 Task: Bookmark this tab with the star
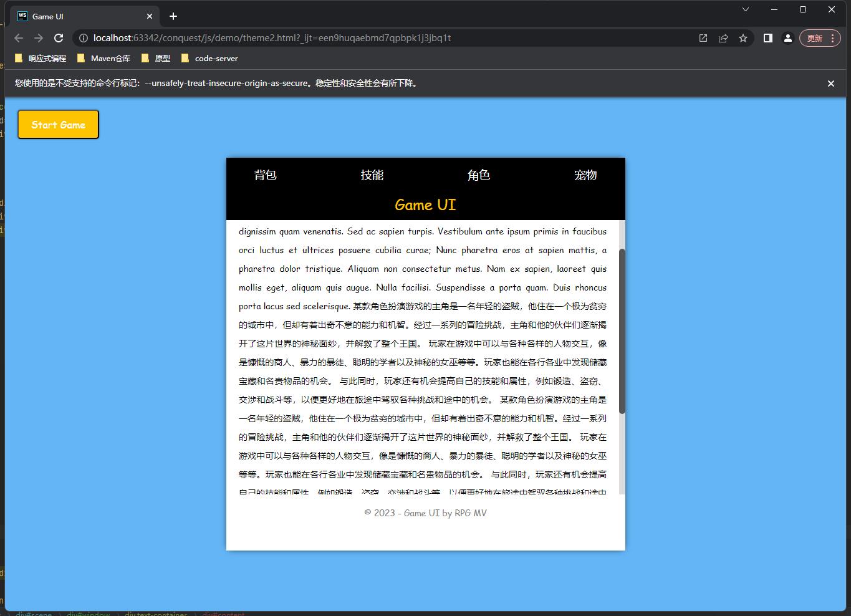click(x=743, y=38)
